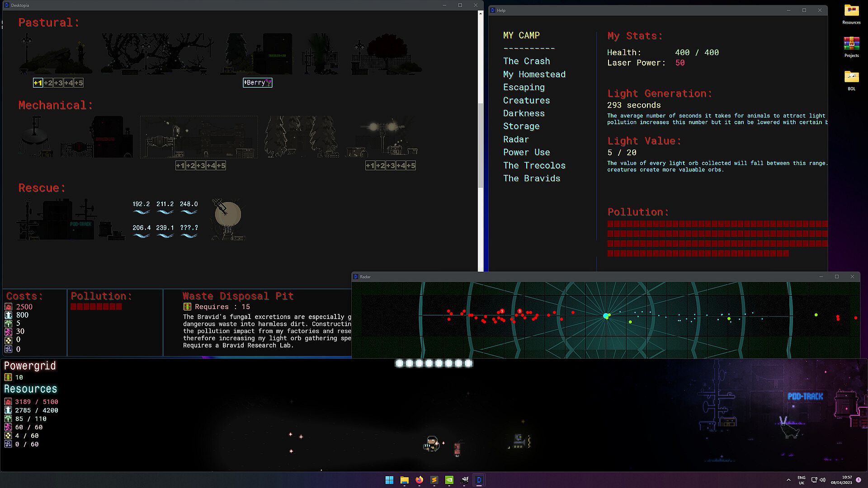The width and height of the screenshot is (868, 488).
Task: Click the +3 upgrade under floodlights building
Action: pyautogui.click(x=391, y=166)
